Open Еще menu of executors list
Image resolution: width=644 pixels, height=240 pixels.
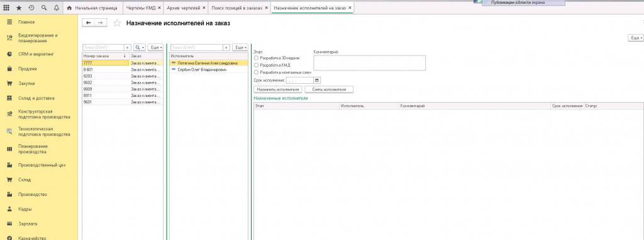240,48
